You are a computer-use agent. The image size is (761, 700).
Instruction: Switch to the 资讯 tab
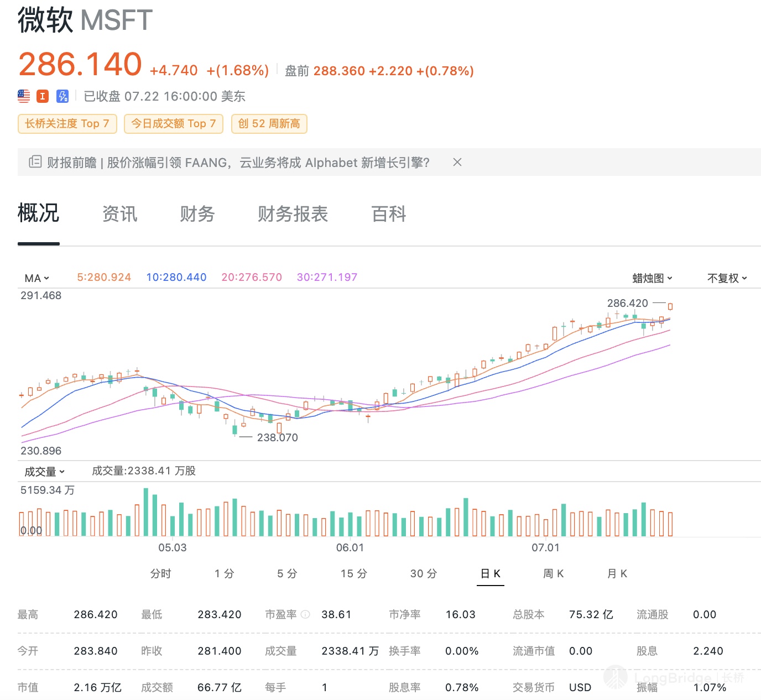tap(120, 214)
